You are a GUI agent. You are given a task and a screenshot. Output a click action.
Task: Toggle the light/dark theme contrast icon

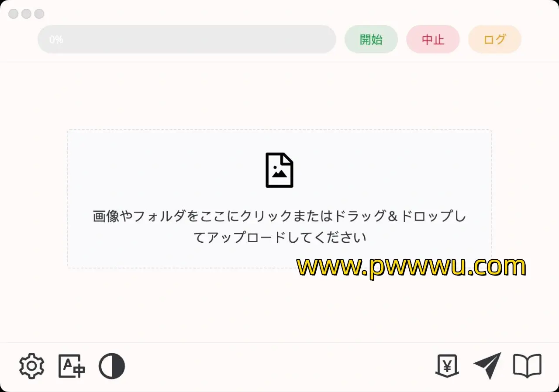[112, 366]
